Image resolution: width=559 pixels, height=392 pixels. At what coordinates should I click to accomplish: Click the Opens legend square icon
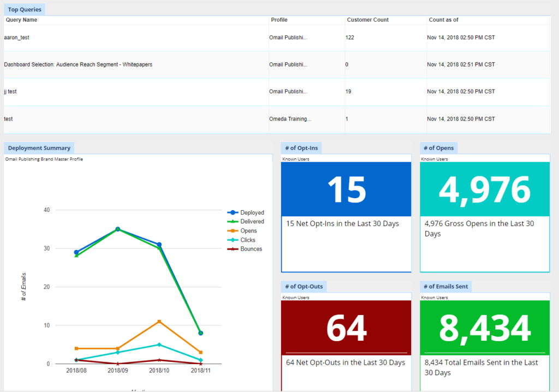point(233,231)
